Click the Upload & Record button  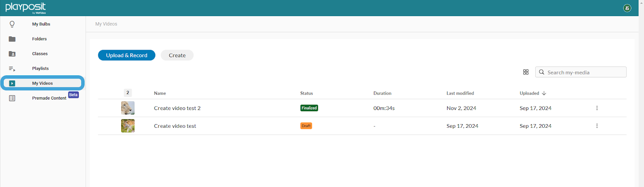tap(126, 55)
